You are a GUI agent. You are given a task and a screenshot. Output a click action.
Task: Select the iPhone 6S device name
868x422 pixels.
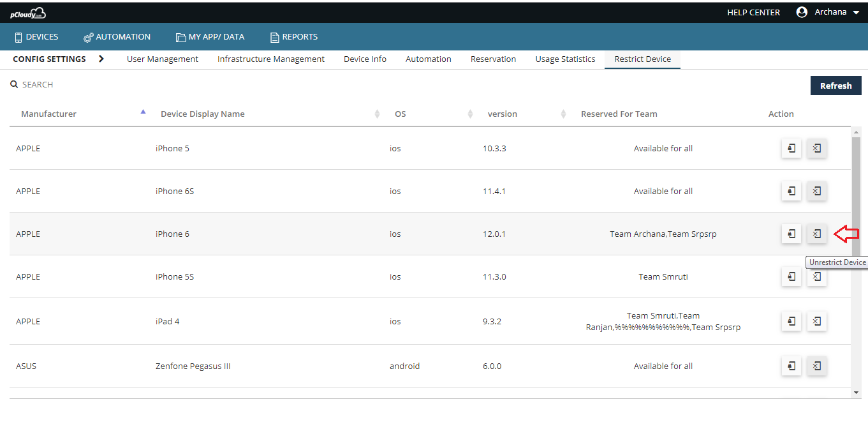point(175,191)
